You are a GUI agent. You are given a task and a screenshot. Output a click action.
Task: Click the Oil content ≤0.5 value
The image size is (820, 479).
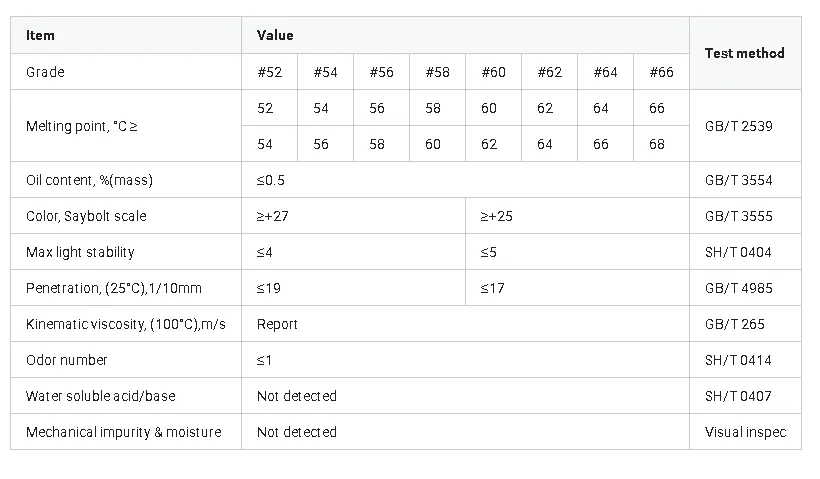271,180
